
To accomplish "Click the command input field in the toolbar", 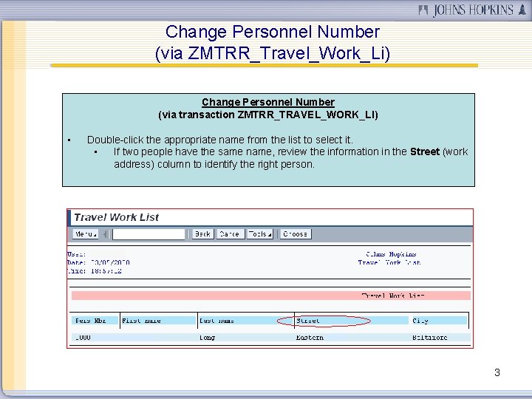I will coord(149,234).
